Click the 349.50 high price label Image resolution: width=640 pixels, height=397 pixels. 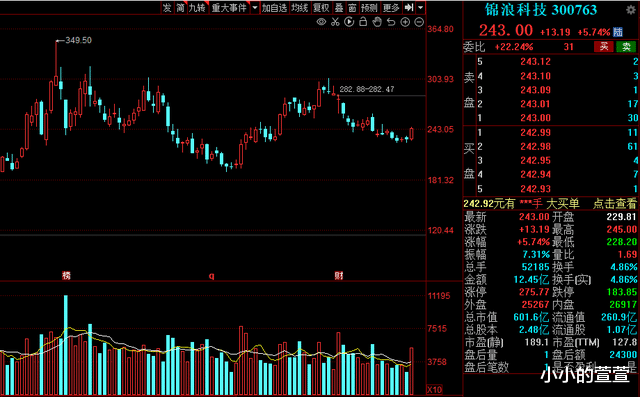[x=78, y=40]
